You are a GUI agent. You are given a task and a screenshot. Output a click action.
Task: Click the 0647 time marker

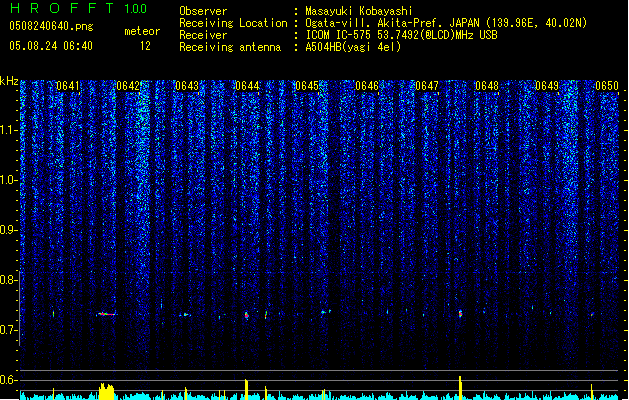427,86
